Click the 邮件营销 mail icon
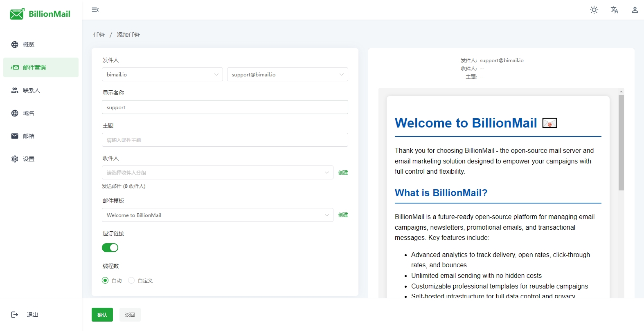Screen dimensions: 644x331 15,67
